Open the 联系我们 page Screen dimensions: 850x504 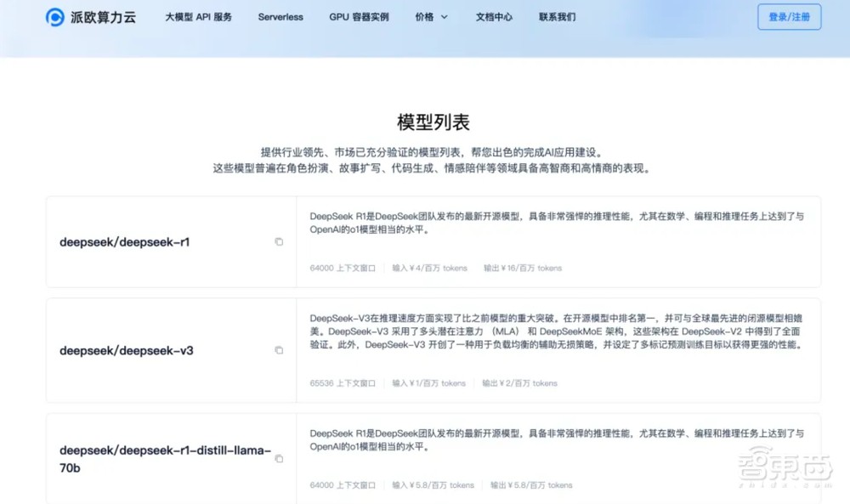tap(558, 17)
